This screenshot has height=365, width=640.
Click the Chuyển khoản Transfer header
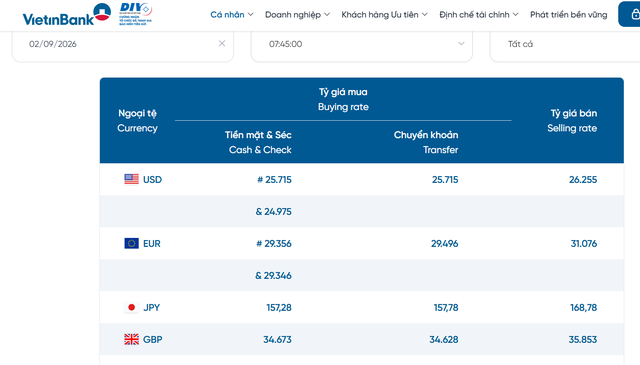coord(426,142)
